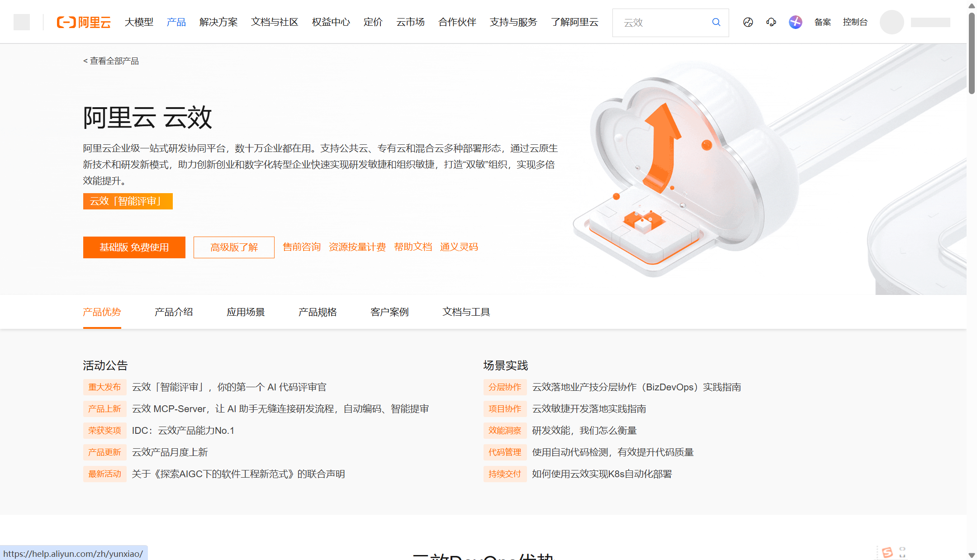Go back via 查看全部产品 link

[x=111, y=61]
